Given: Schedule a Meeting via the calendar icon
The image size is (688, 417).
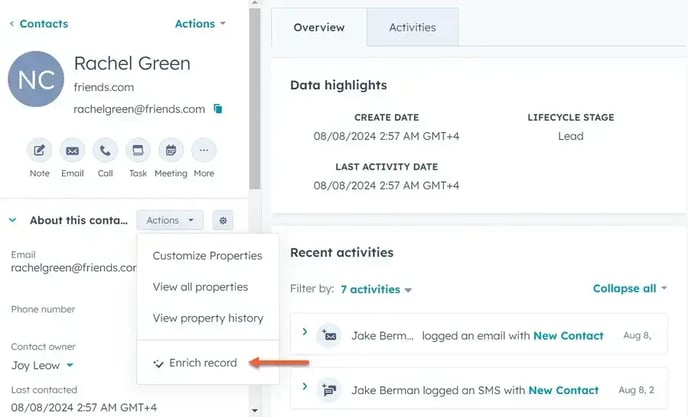Looking at the screenshot, I should (171, 151).
